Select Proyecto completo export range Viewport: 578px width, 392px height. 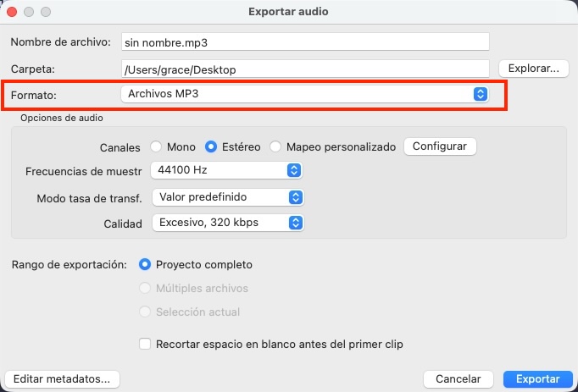point(144,264)
